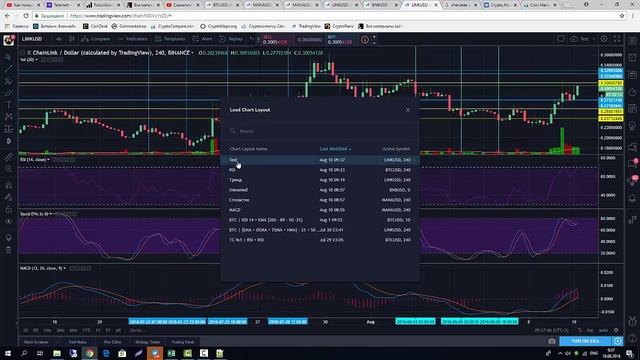This screenshot has height=360, width=640.
Task: Expand MACD (12, 26, close, 9) options
Action: 64,268
